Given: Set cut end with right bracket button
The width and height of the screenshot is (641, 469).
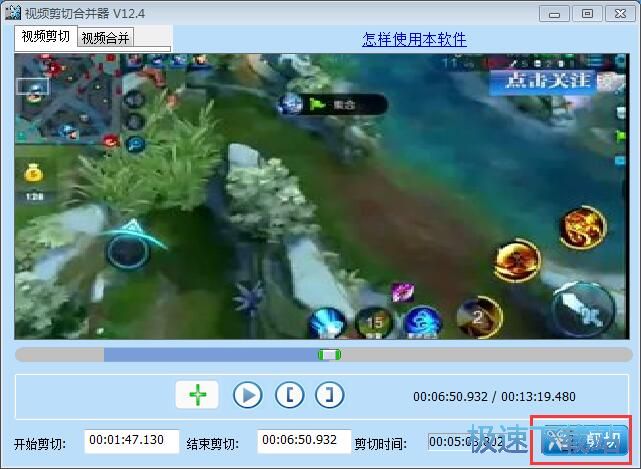Looking at the screenshot, I should click(329, 395).
